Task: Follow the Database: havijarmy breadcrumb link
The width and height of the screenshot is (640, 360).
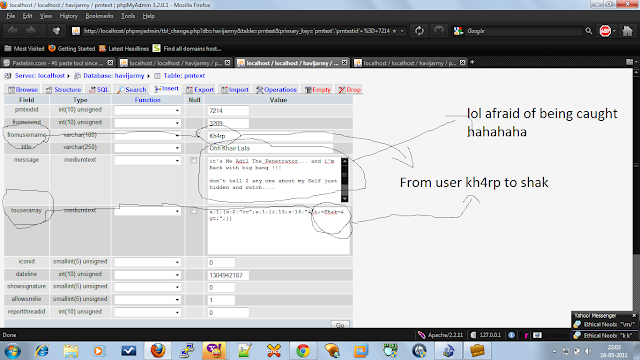Action: pyautogui.click(x=113, y=76)
